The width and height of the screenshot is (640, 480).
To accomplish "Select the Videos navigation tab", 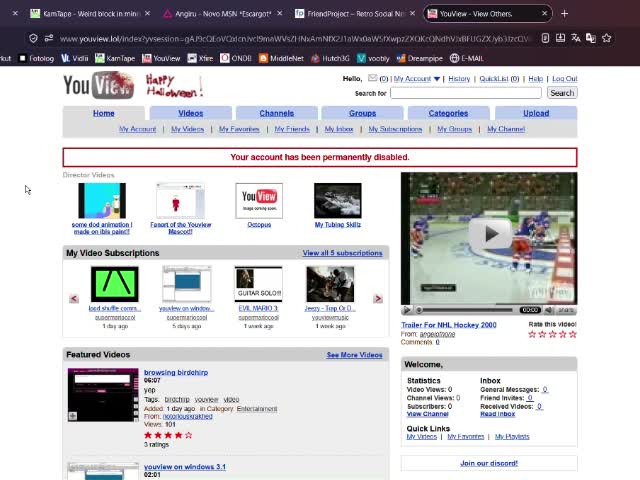I will [x=191, y=113].
